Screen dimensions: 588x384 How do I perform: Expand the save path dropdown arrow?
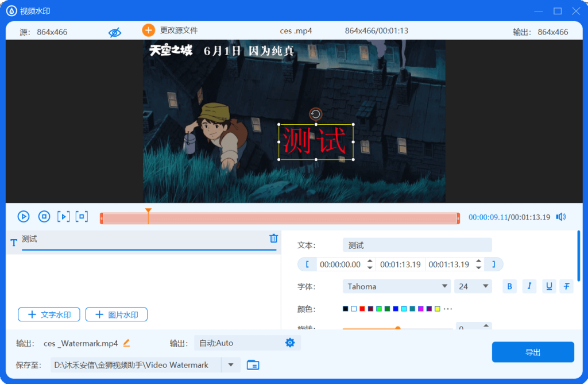pyautogui.click(x=231, y=365)
